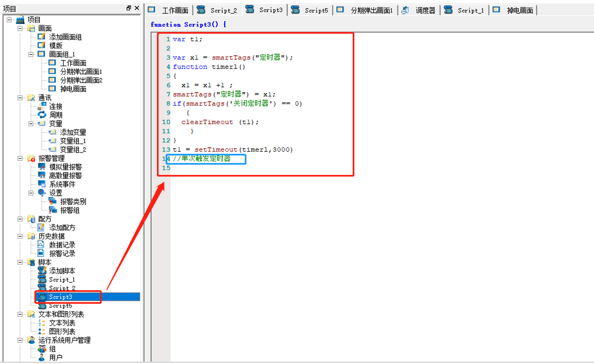This screenshot has width=594, height=364.
Task: Collapse the root 项目 node
Action: click(10, 20)
